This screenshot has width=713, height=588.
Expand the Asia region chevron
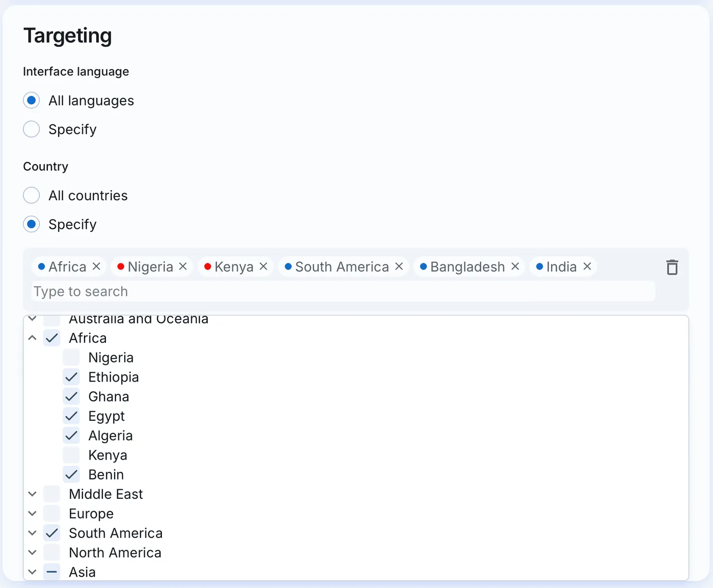point(32,572)
